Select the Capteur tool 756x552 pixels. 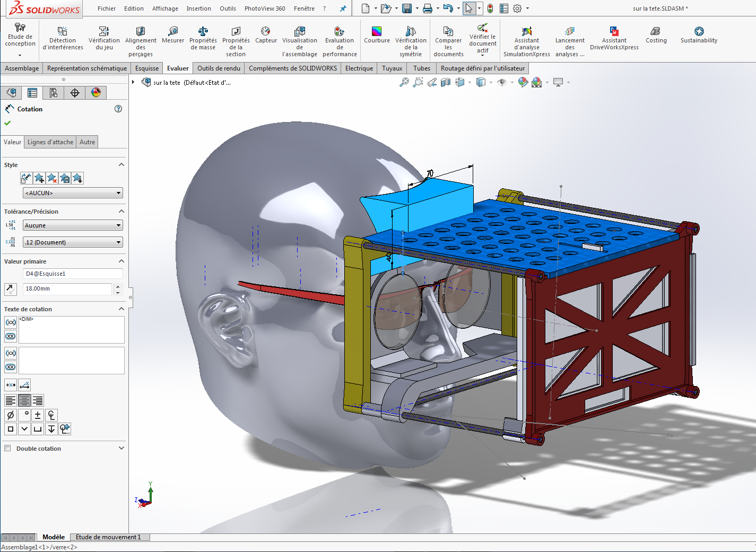pyautogui.click(x=266, y=35)
